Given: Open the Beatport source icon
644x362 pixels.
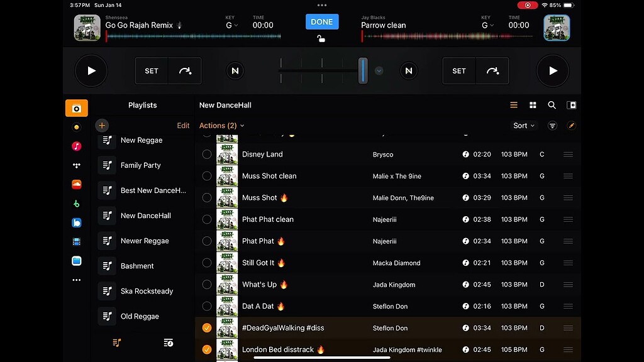Looking at the screenshot, I should click(76, 203).
